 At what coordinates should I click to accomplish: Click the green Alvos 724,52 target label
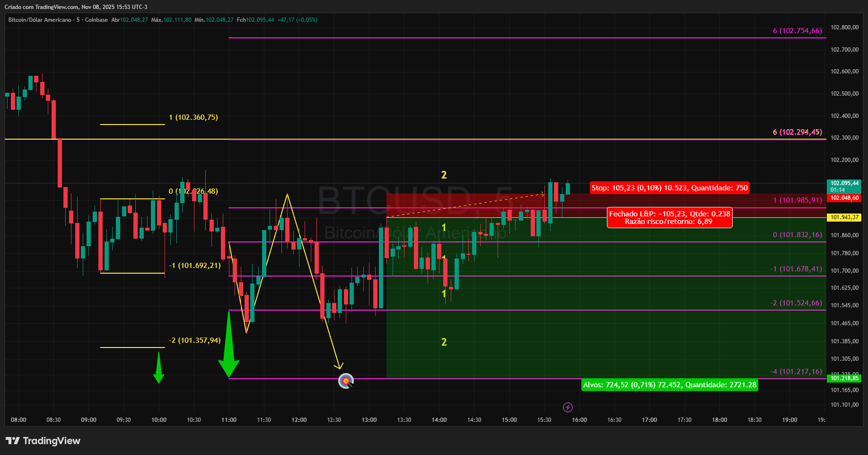pos(670,385)
